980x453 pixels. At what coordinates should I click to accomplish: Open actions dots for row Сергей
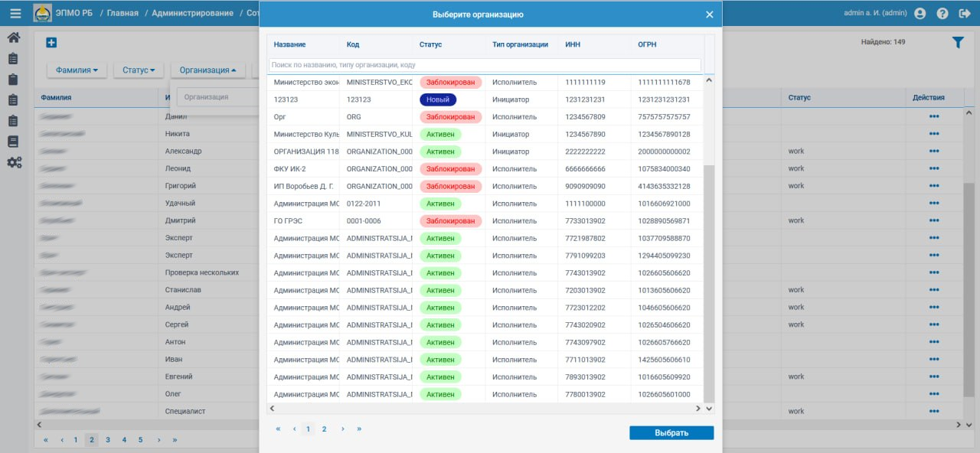pos(934,324)
